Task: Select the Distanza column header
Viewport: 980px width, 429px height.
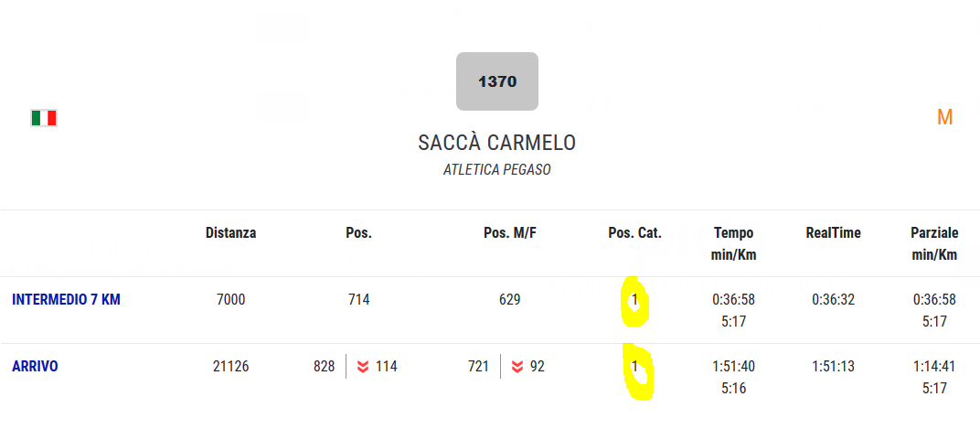Action: (x=230, y=233)
